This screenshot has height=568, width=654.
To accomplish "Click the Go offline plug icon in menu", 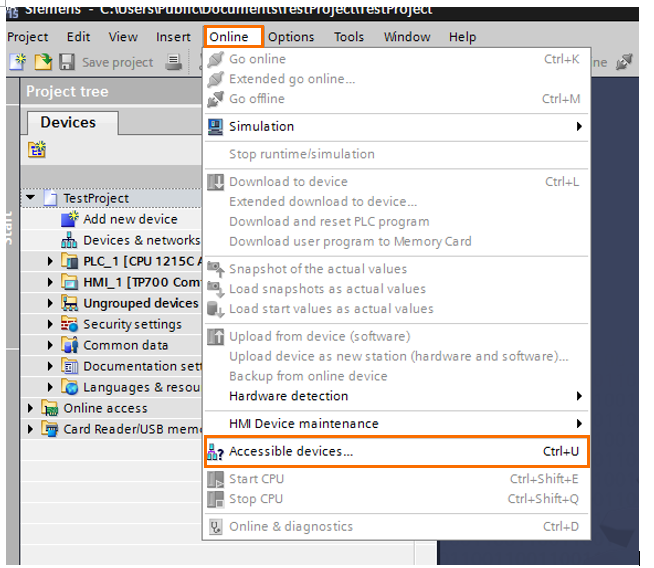I will coord(215,99).
